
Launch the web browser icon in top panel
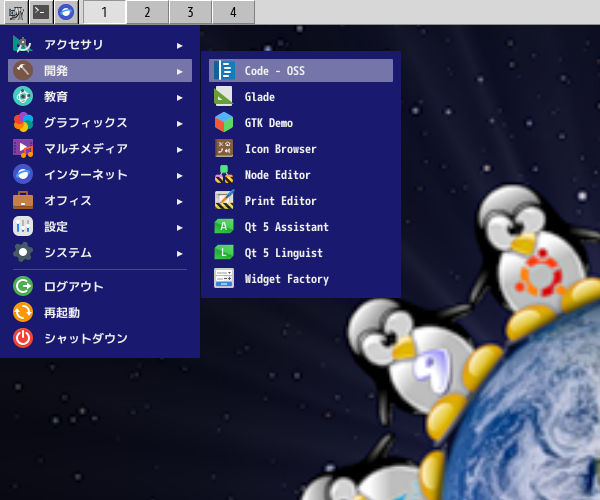coord(66,12)
